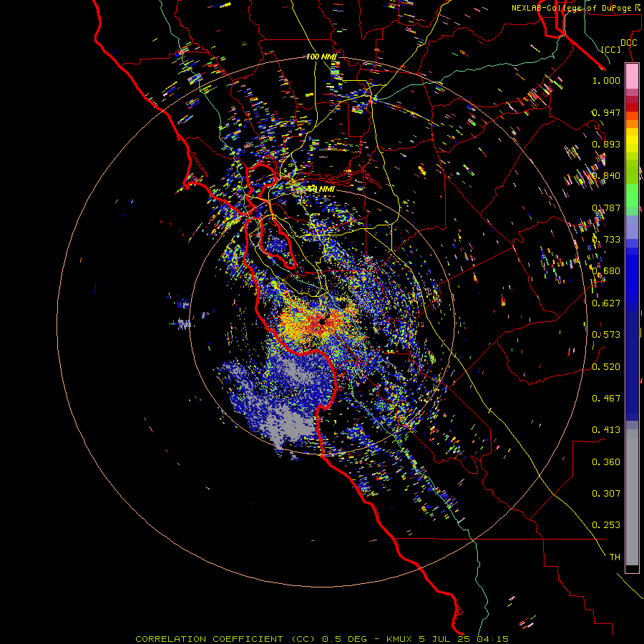This screenshot has height=644, width=644.
Task: Click the 0.5 DEG elevation text
Action: [345, 639]
